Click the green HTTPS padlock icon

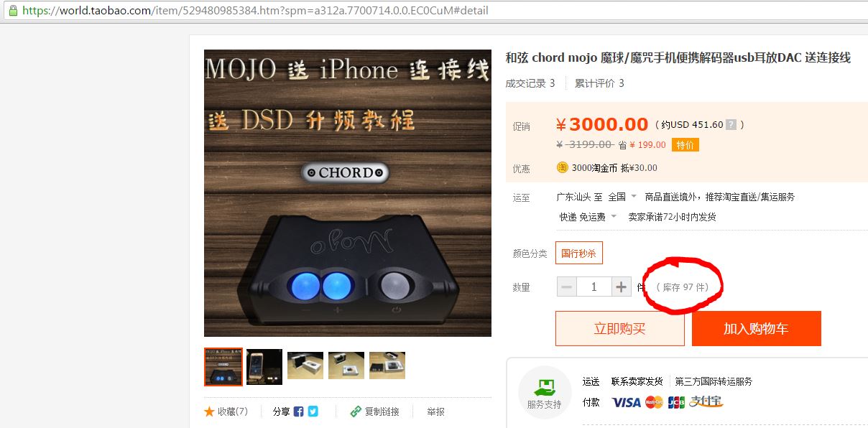(x=13, y=11)
